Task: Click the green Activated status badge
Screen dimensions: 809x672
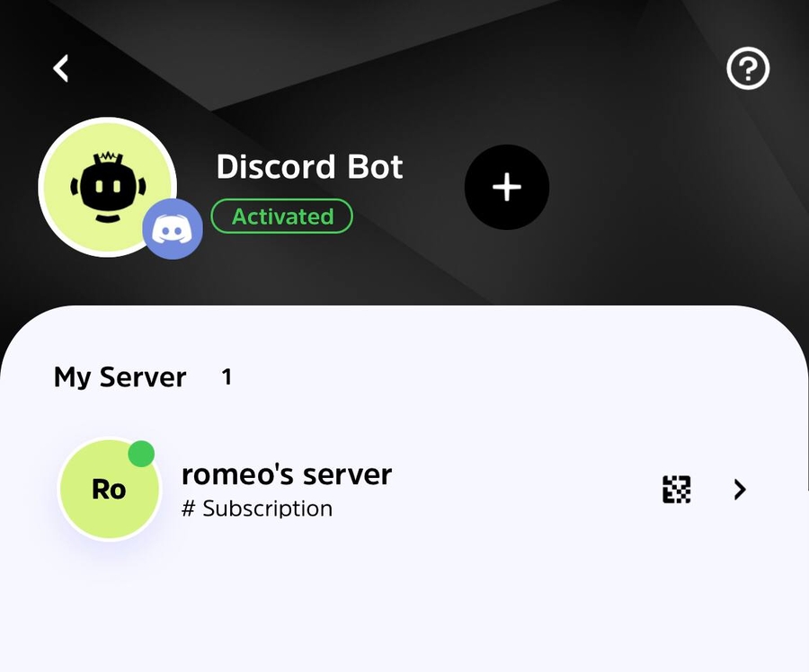Action: (x=281, y=217)
